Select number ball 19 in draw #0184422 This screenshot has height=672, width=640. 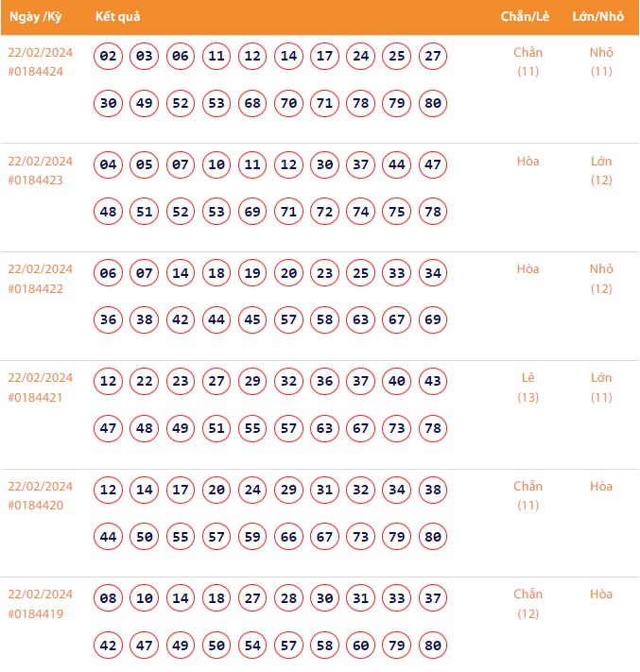(252, 274)
